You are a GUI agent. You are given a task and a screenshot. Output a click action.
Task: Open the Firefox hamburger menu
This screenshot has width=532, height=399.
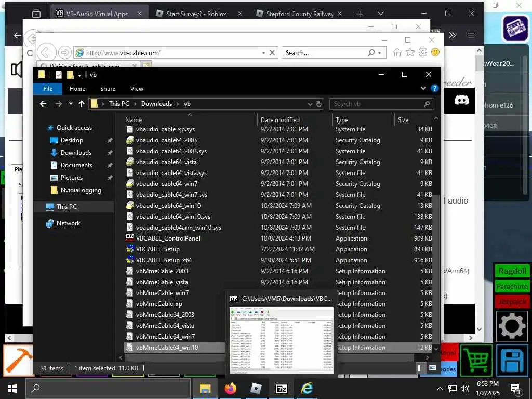pyautogui.click(x=471, y=35)
